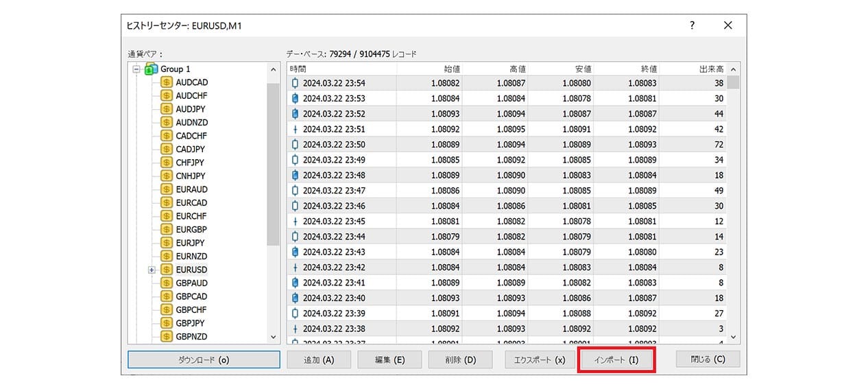Click the EURGBP coin icon
This screenshot has height=389, width=868.
tap(166, 230)
